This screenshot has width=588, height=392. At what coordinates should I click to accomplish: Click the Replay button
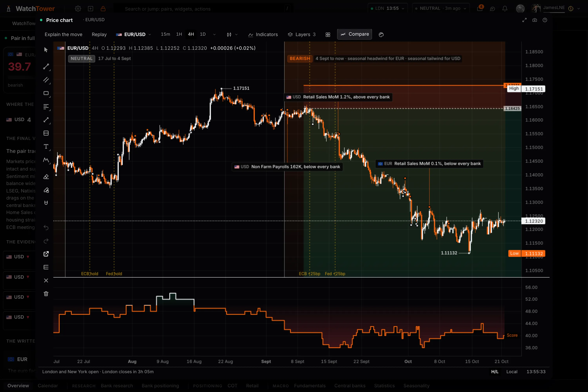coord(99,34)
